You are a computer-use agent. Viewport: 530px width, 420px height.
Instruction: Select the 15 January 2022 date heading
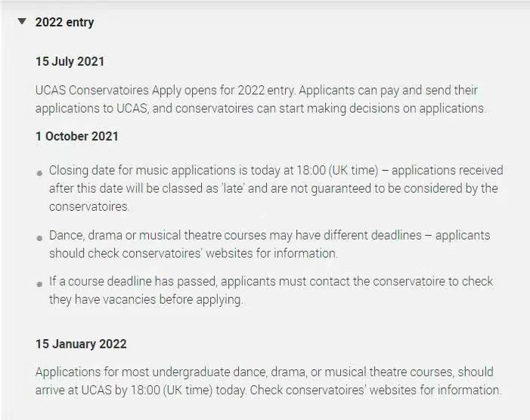(81, 344)
